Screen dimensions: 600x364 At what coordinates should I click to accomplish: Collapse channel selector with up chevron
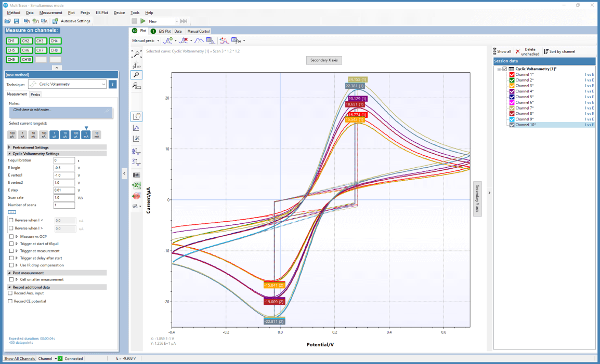tap(57, 68)
